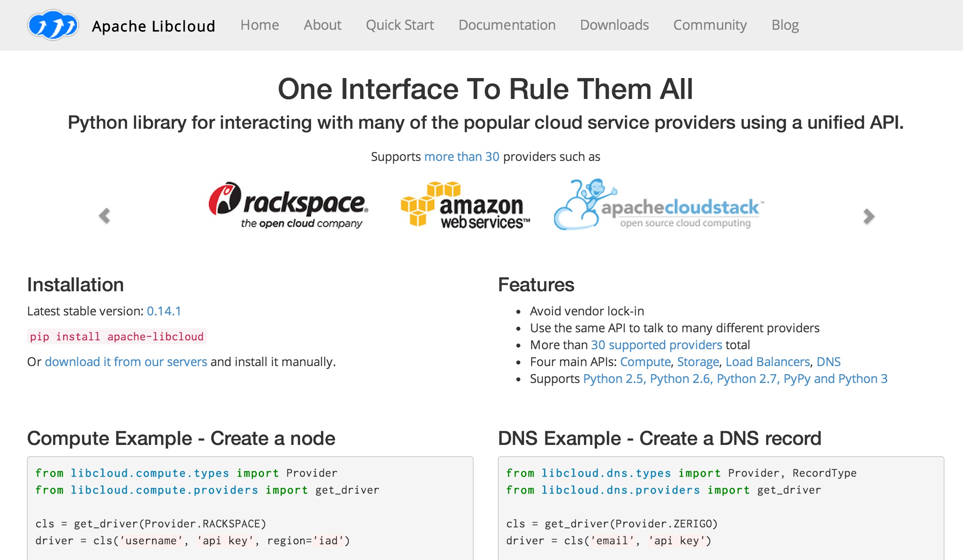This screenshot has height=560, width=963.
Task: Show previous provider with left carousel arrow
Action: [x=105, y=216]
